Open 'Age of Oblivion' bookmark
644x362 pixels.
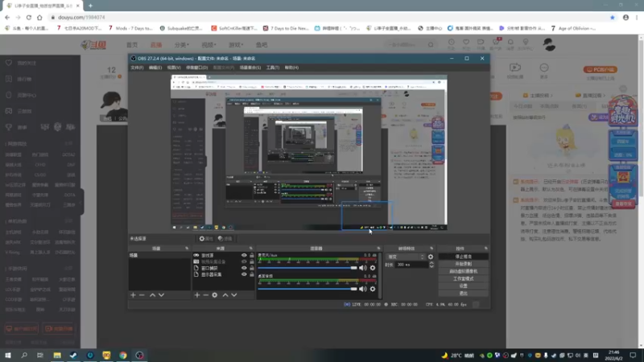(574, 28)
